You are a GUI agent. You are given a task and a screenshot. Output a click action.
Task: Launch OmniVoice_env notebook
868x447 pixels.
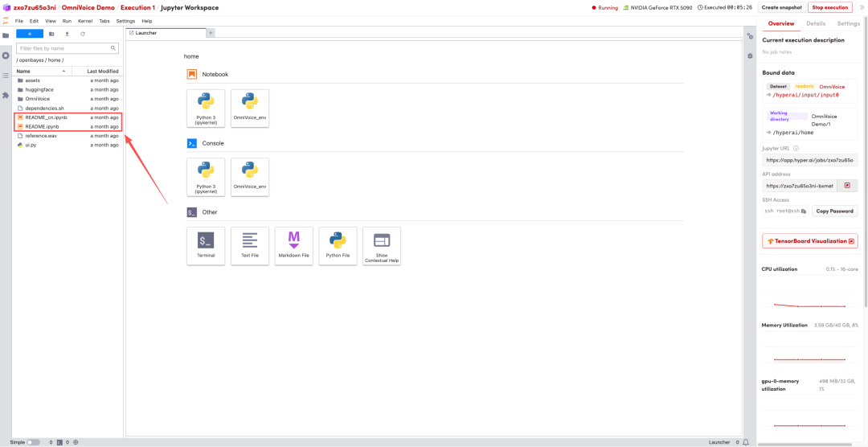point(250,108)
